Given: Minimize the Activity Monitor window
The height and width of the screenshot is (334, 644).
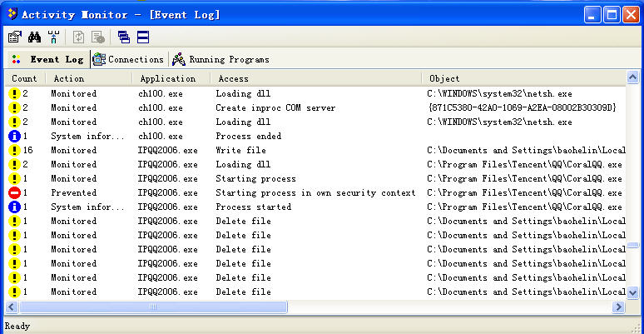Looking at the screenshot, I should point(592,15).
